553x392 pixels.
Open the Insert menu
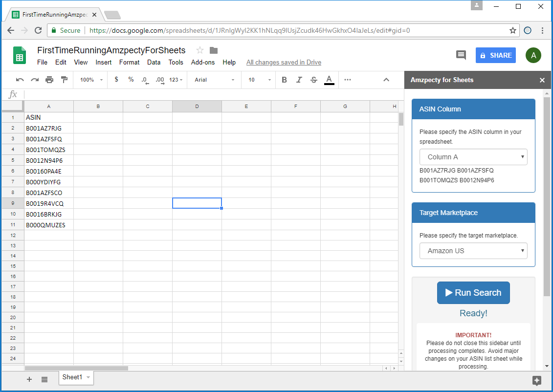[x=103, y=62]
